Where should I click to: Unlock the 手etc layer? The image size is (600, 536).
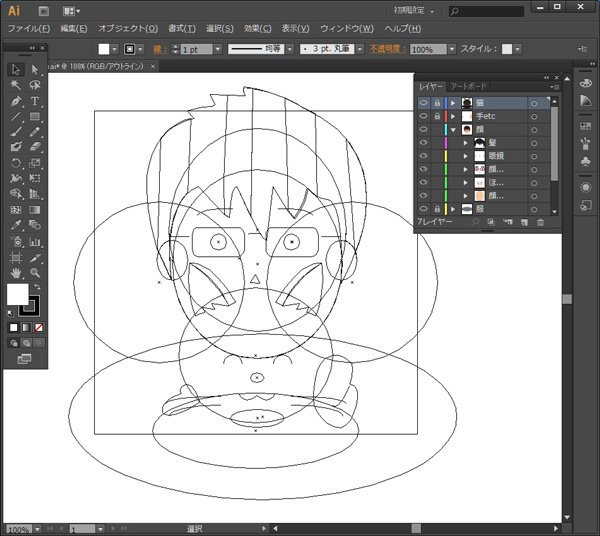(x=437, y=116)
